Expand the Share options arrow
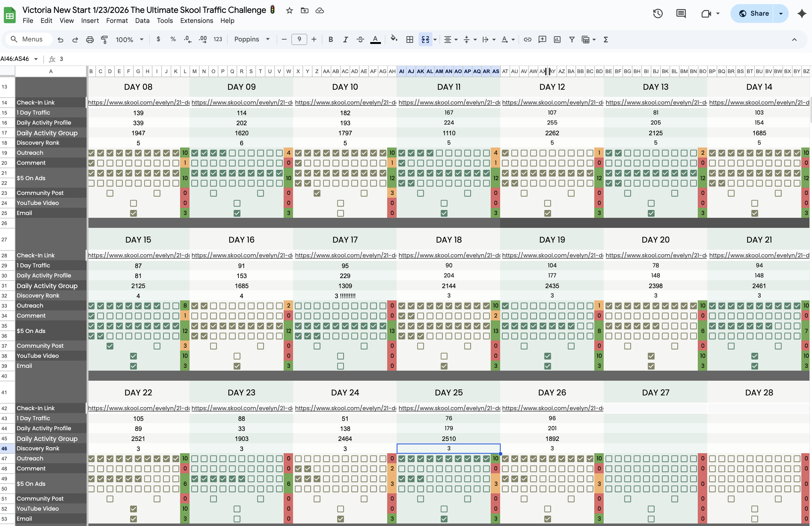The image size is (812, 526). (x=781, y=14)
